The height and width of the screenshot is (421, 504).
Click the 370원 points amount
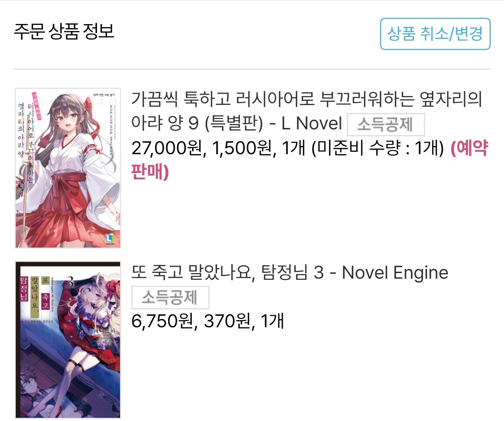pos(227,321)
